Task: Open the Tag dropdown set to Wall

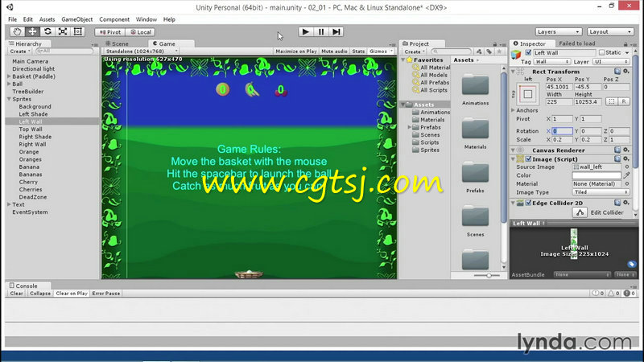Action: coord(551,62)
